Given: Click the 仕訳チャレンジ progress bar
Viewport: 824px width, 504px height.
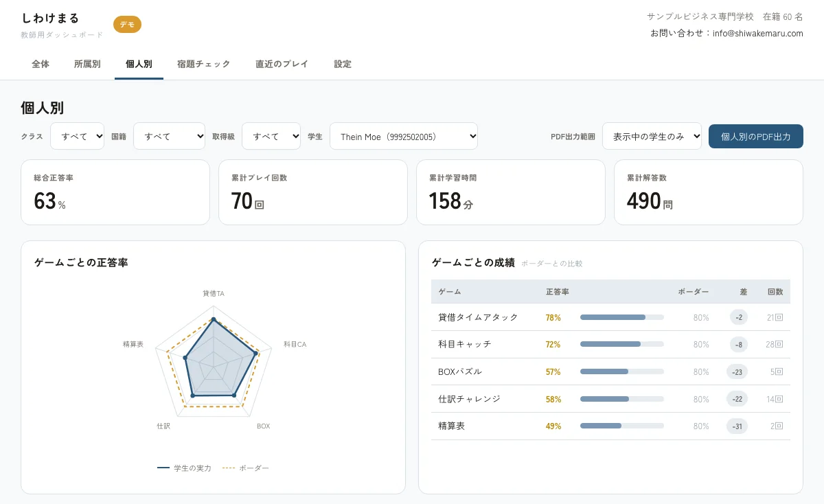Looking at the screenshot, I should [622, 399].
